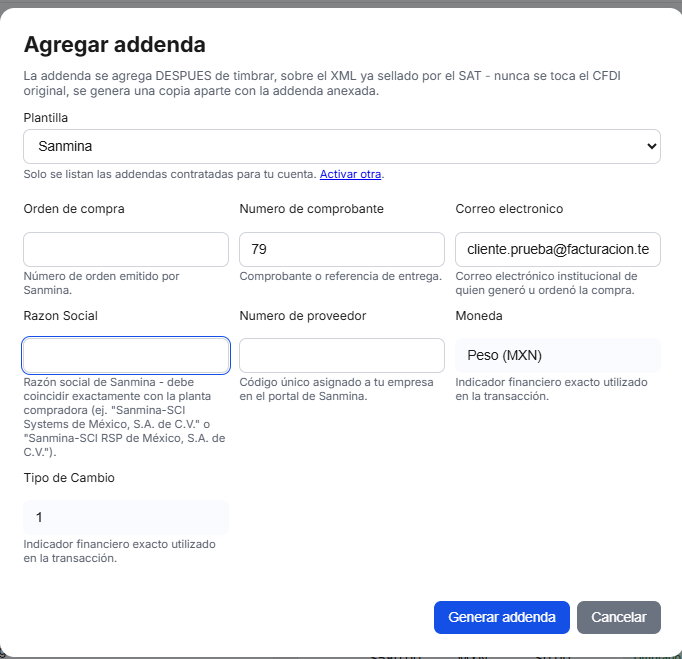The image size is (682, 659).
Task: Click the Razon Social input field
Action: point(126,355)
